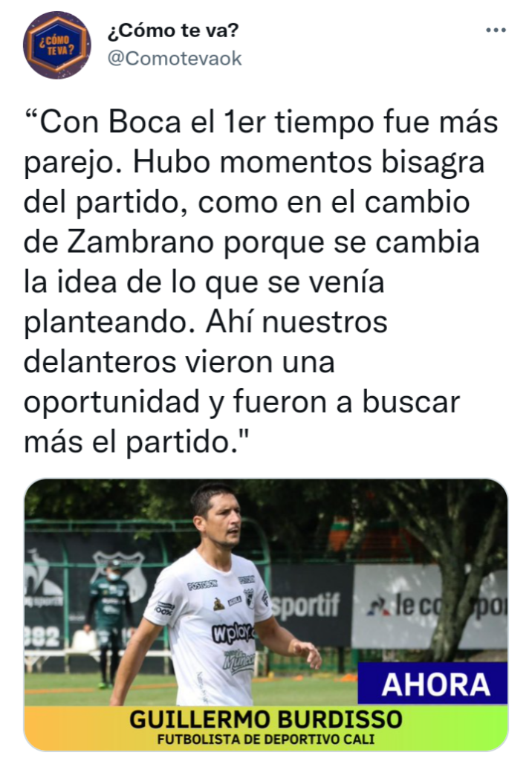Screen dimensions: 532x761
Task: Open the tweet's three-dot more options menu
Action: click(x=496, y=30)
